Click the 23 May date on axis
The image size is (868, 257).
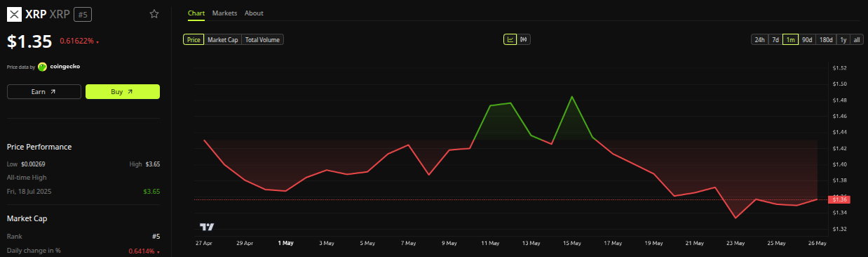735,243
